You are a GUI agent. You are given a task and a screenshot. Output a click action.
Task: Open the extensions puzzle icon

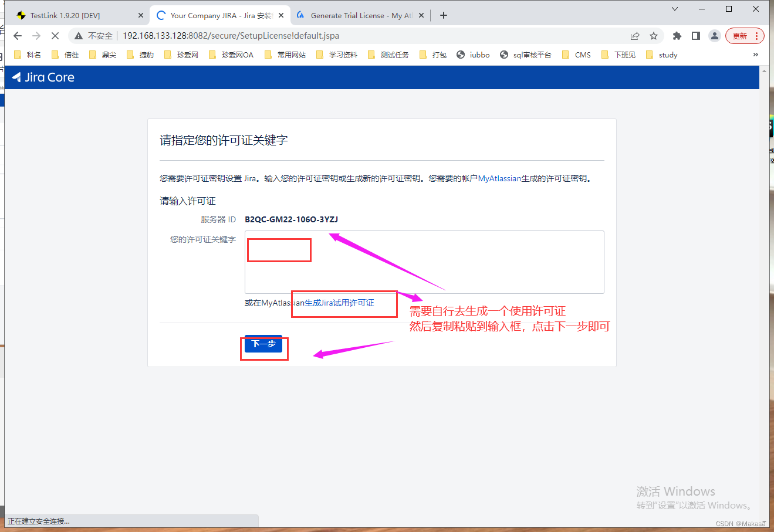coord(677,36)
